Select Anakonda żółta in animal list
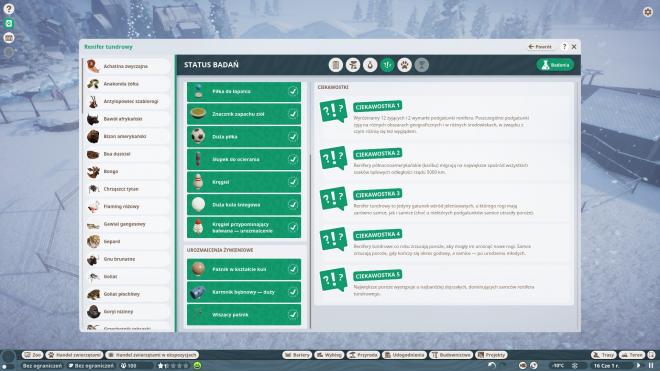 [128, 84]
